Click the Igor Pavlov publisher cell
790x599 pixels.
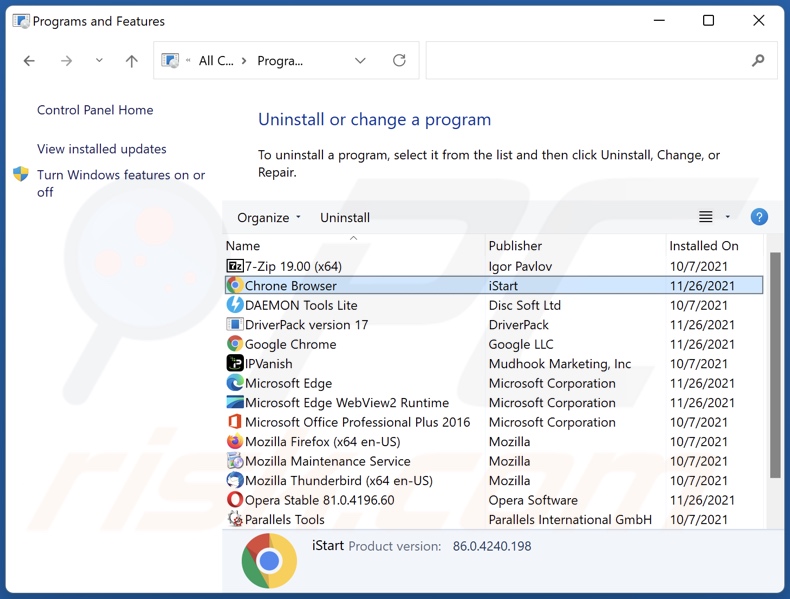pos(520,266)
